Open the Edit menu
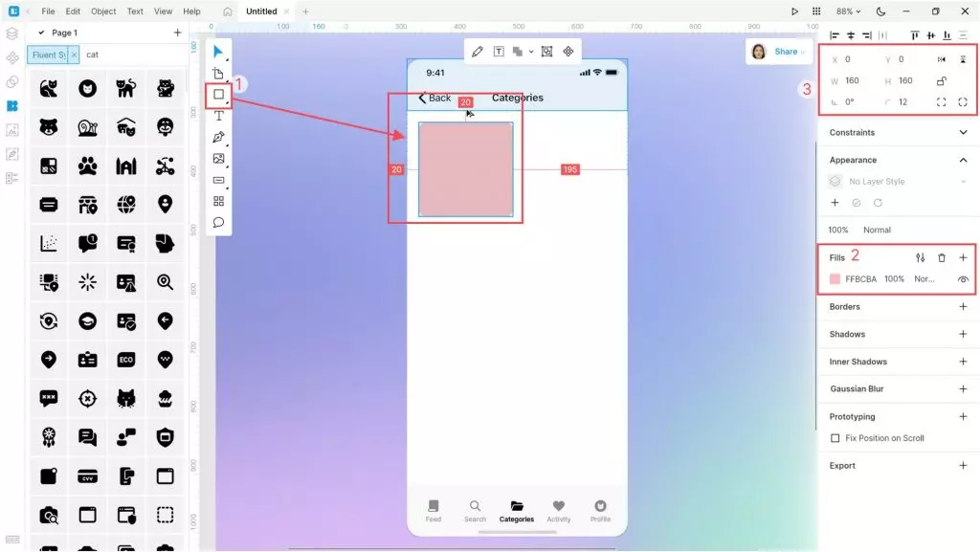The width and height of the screenshot is (980, 552). point(73,11)
